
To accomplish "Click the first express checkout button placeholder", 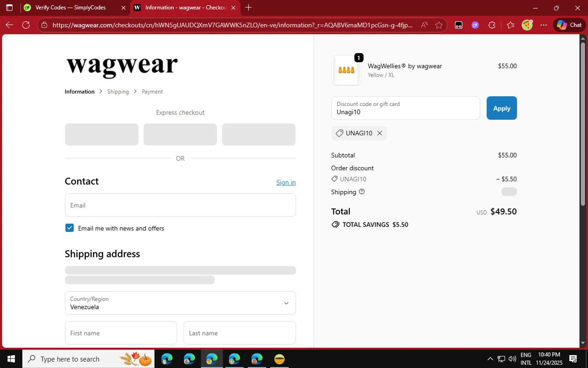I will 102,135.
